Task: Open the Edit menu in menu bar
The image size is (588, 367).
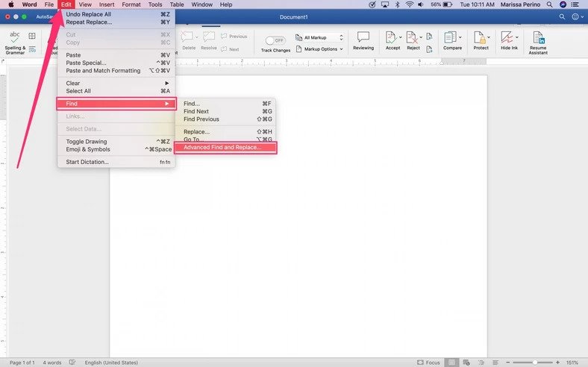Action: [x=66, y=4]
